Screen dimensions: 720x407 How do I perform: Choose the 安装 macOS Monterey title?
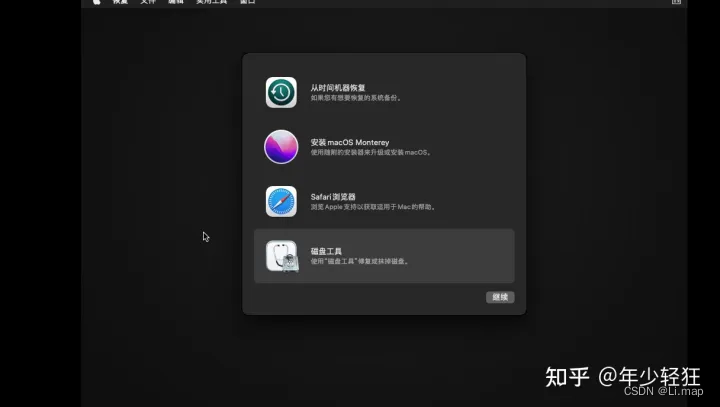coord(349,142)
